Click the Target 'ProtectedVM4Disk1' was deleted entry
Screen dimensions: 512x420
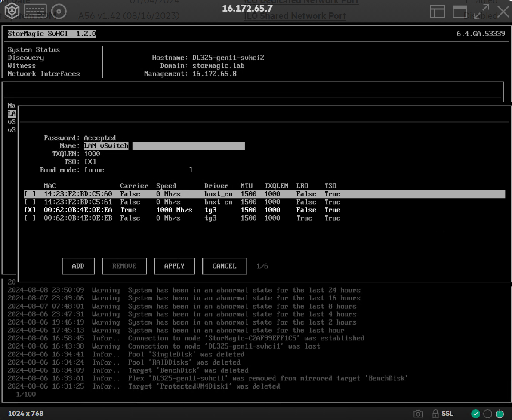click(144, 386)
